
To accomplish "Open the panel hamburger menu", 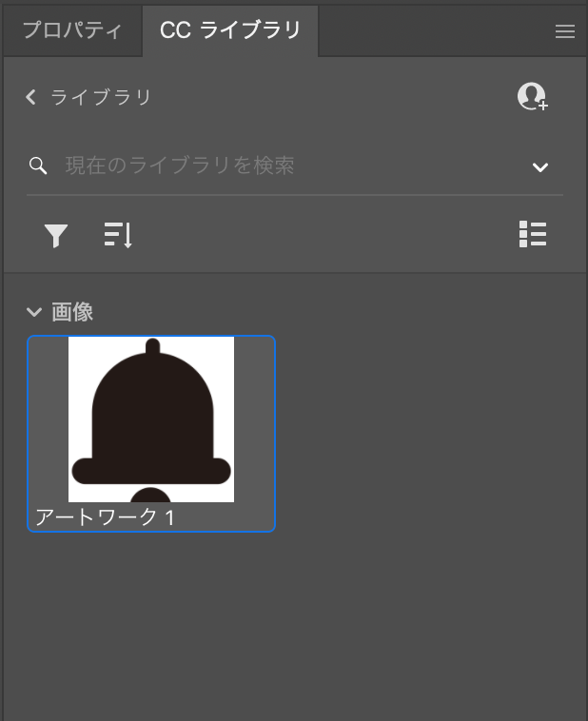I will coord(565,31).
